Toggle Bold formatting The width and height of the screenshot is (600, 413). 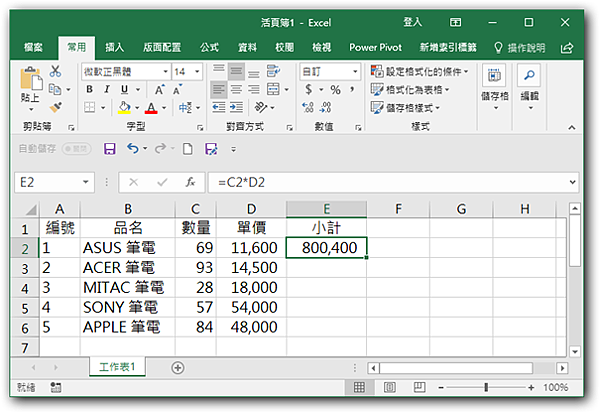tap(90, 89)
